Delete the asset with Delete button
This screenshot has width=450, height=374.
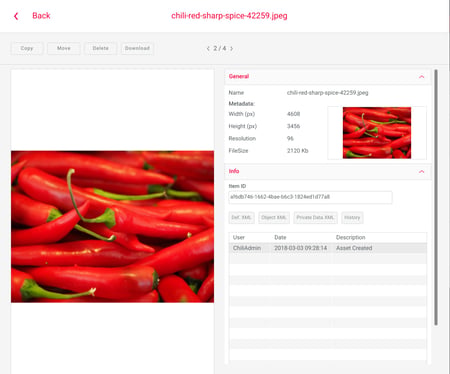point(100,48)
